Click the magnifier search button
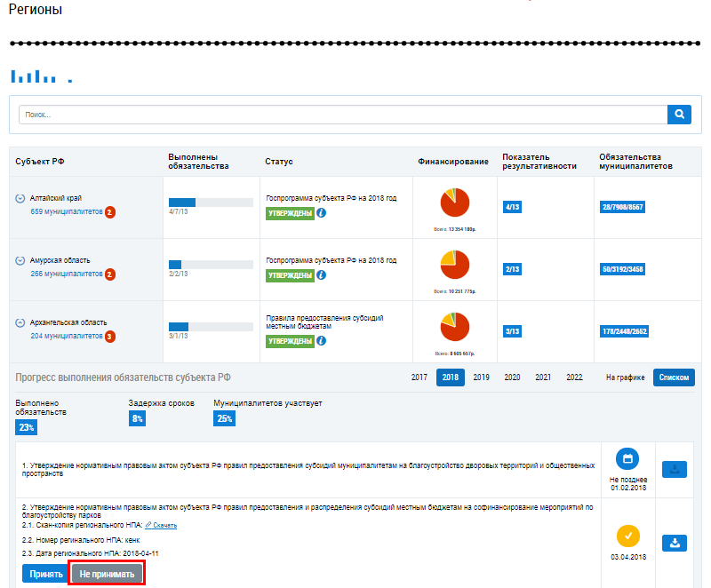Image resolution: width=711 pixels, height=588 pixels. (679, 115)
